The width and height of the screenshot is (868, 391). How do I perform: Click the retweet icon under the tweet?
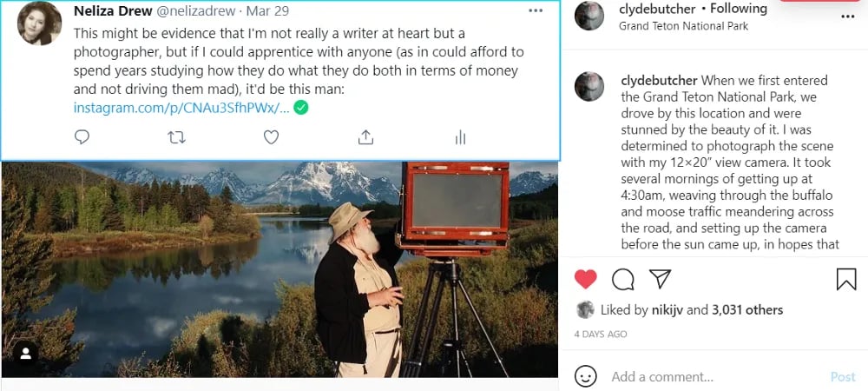pyautogui.click(x=176, y=136)
